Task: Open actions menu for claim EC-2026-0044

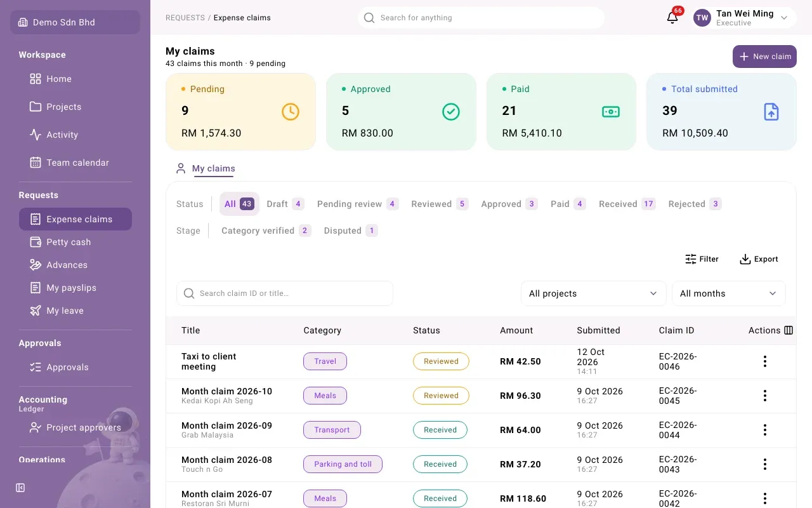Action: coord(765,430)
